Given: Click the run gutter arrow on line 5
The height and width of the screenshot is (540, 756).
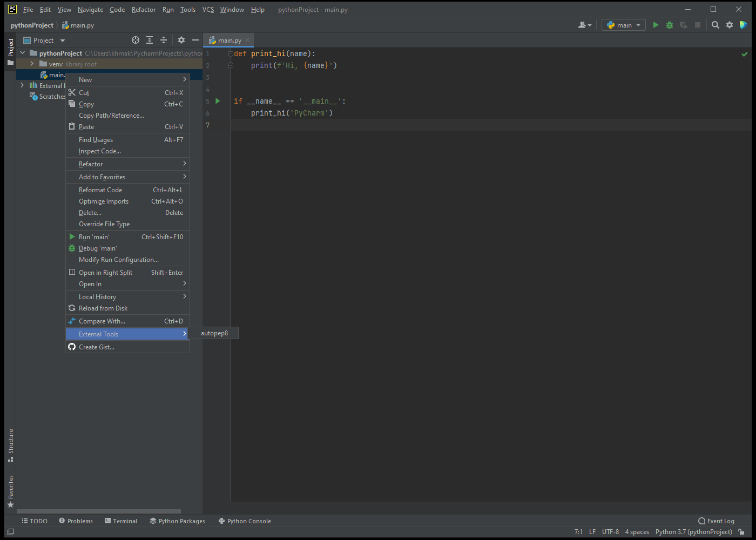Looking at the screenshot, I should point(218,101).
